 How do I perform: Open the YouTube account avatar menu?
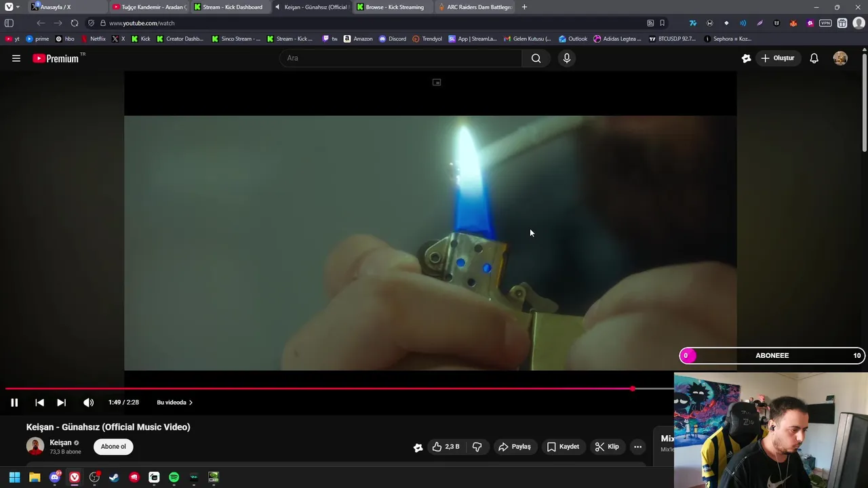(x=840, y=58)
